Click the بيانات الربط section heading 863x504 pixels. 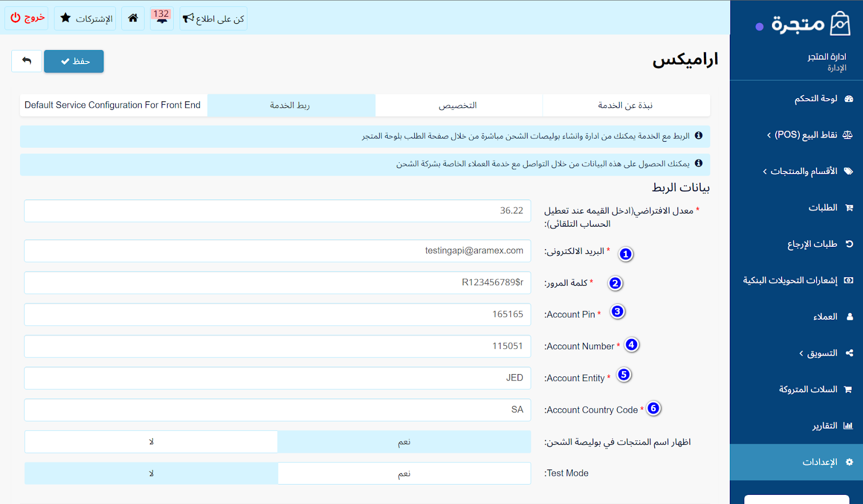(x=681, y=187)
